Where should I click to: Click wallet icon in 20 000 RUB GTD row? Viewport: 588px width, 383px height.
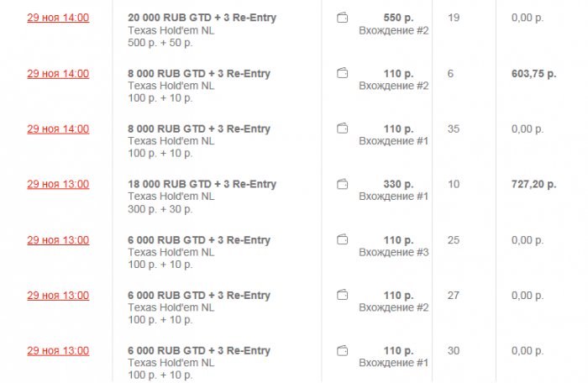(x=342, y=18)
